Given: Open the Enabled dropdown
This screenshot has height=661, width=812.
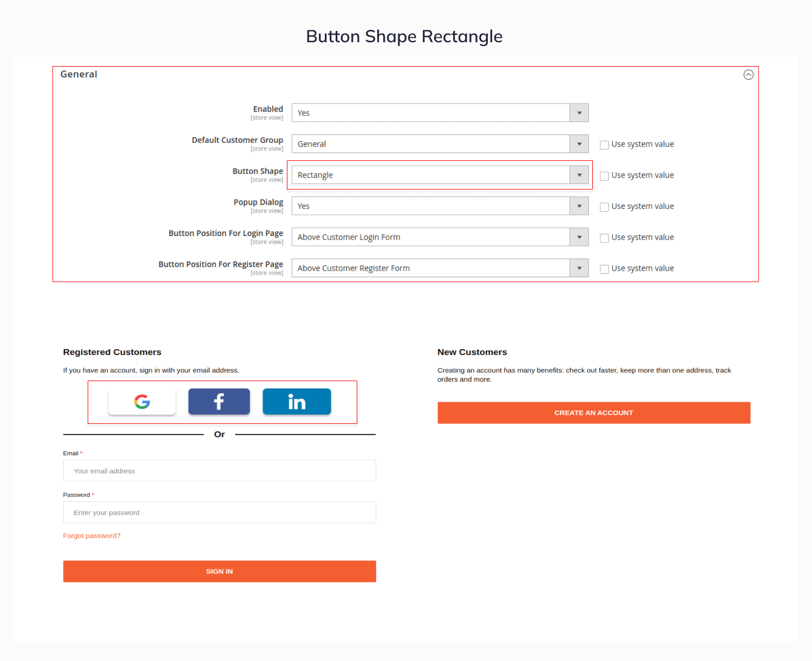Looking at the screenshot, I should pyautogui.click(x=440, y=113).
